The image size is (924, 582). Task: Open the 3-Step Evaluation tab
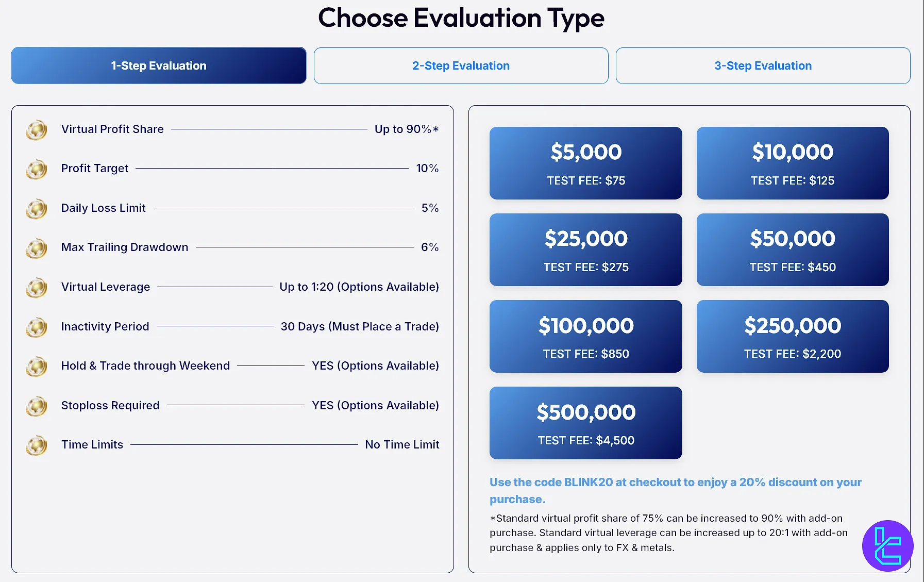tap(763, 65)
